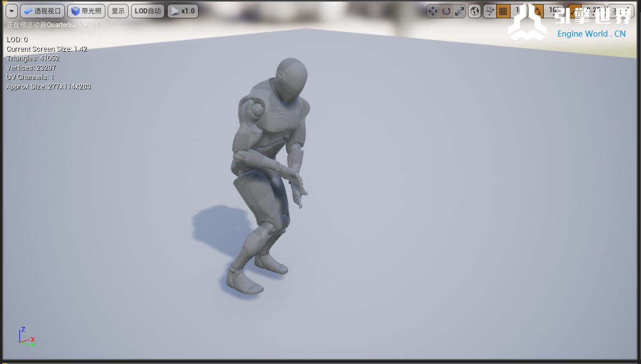Toggle scale snapping

click(x=573, y=11)
